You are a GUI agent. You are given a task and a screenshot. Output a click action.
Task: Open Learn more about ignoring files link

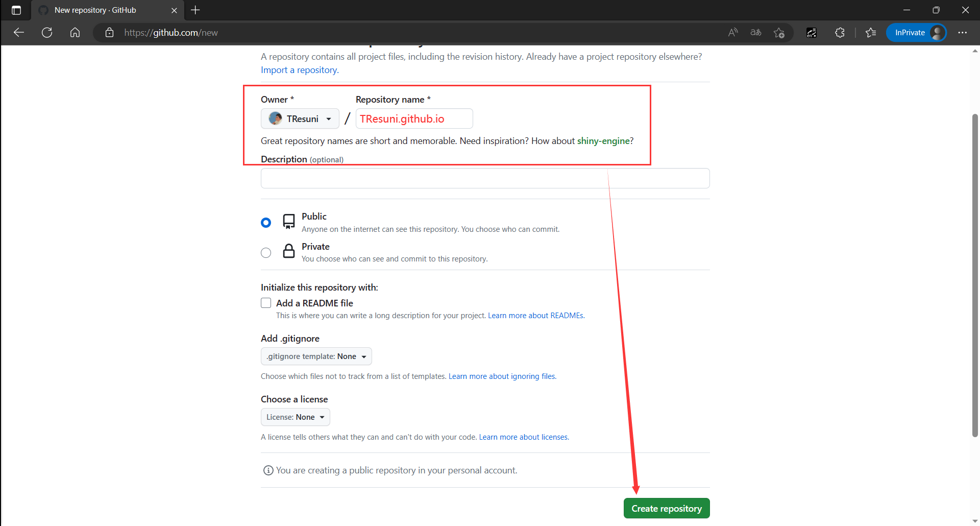[502, 376]
